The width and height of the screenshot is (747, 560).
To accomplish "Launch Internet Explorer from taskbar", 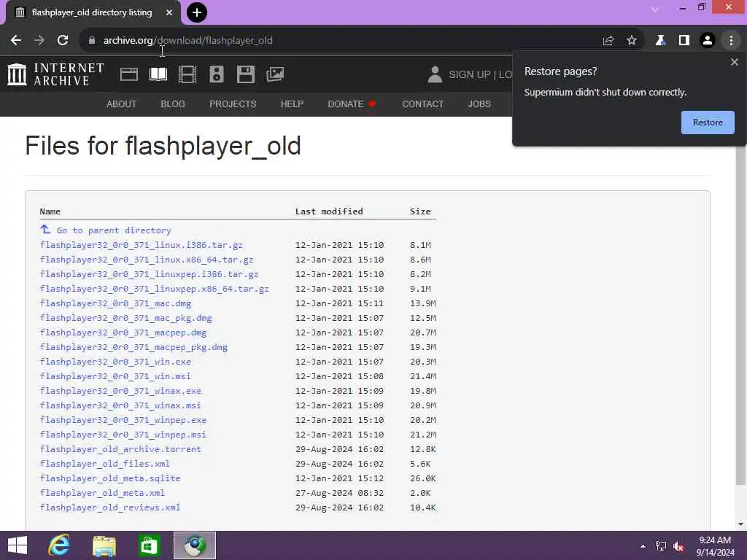I will 59,545.
